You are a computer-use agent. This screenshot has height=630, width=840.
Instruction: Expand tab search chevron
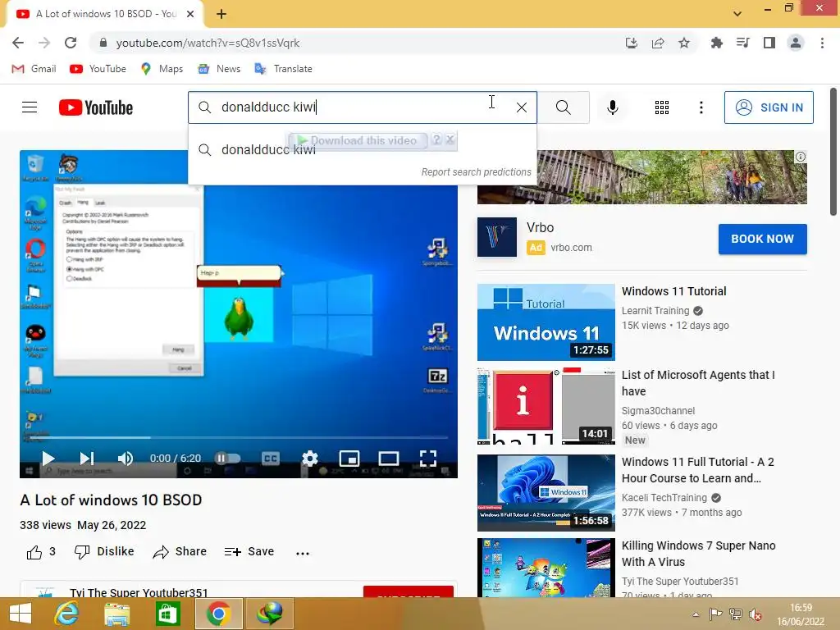click(x=737, y=14)
